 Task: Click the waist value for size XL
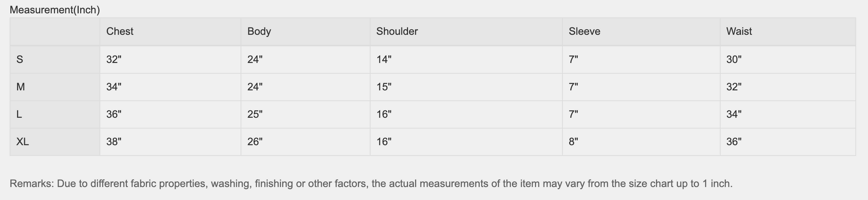[734, 142]
